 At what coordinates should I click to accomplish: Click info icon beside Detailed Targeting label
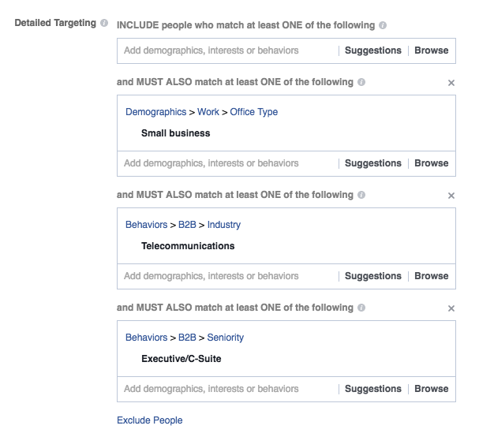[104, 23]
